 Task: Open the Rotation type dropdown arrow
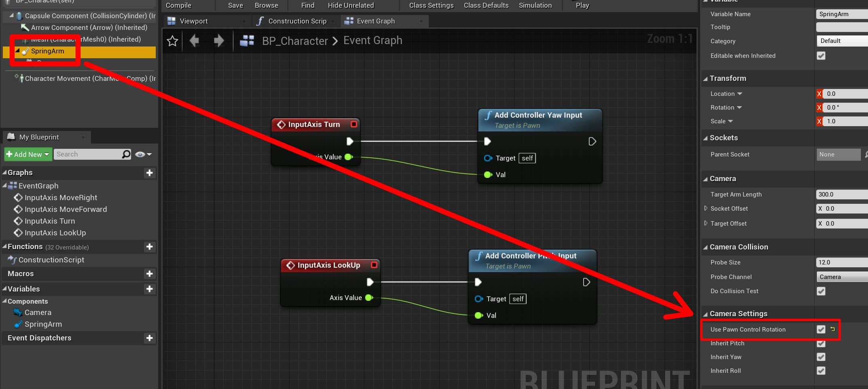pos(739,108)
